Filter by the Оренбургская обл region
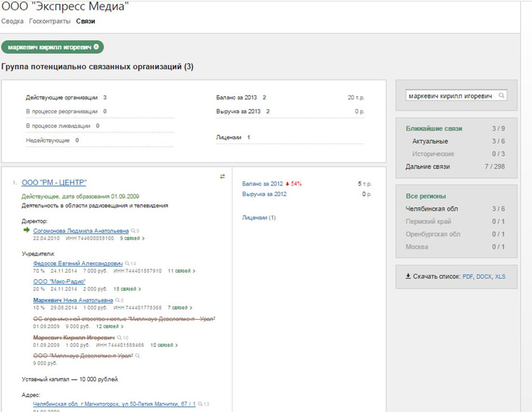The image size is (532, 412). (x=433, y=234)
